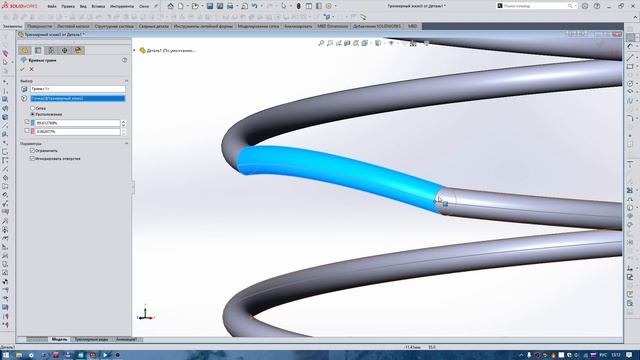Screen dimensions: 640x360
Task: Switch to the PropertyManager tab icon
Action: point(38,50)
